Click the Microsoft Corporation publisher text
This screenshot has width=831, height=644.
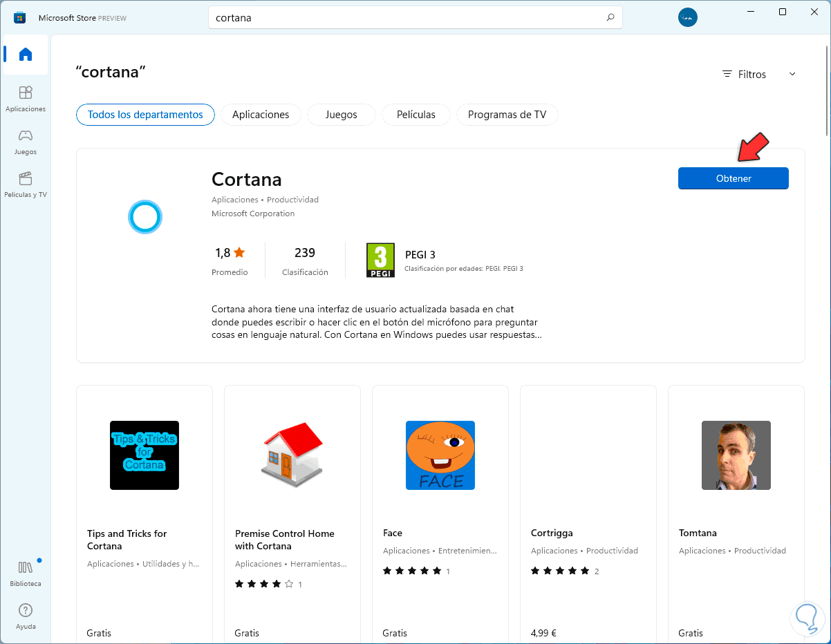(x=253, y=214)
